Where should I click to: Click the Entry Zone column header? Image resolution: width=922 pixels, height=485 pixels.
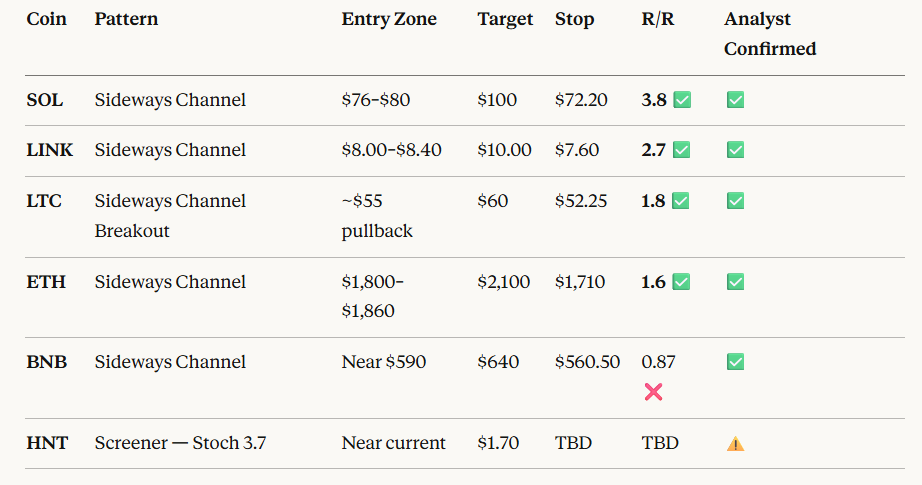[x=389, y=19]
